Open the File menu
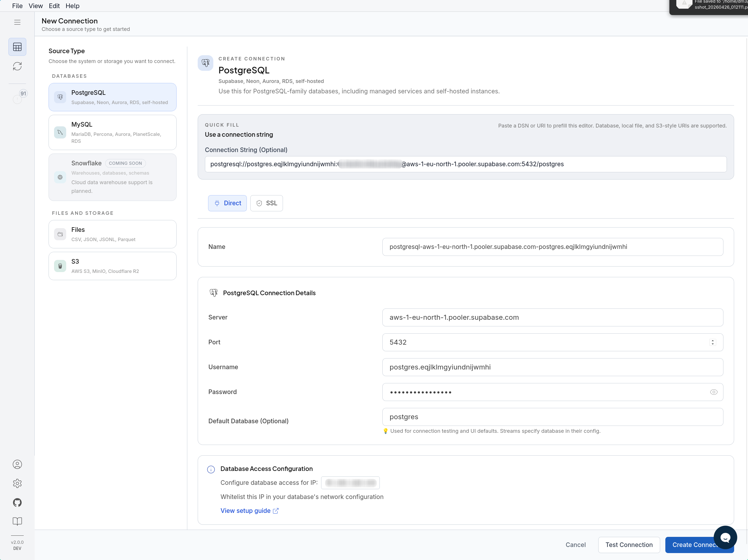 (x=17, y=6)
